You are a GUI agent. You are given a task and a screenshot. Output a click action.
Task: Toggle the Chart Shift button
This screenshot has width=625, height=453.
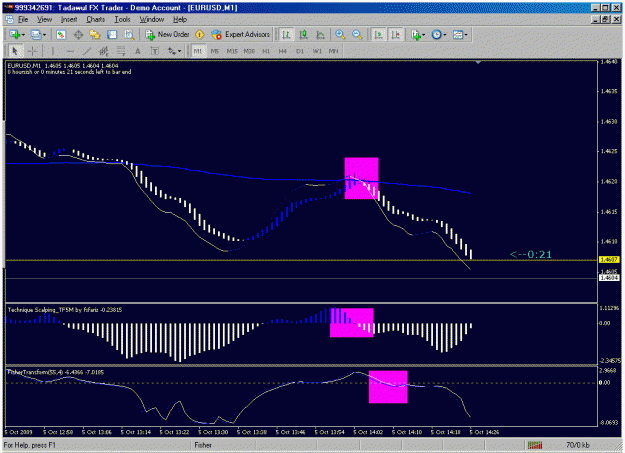pos(396,35)
